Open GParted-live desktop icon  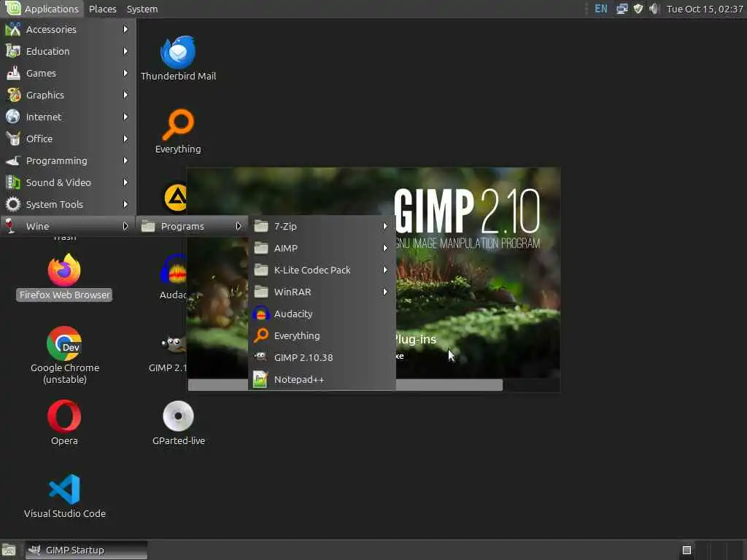pos(178,422)
